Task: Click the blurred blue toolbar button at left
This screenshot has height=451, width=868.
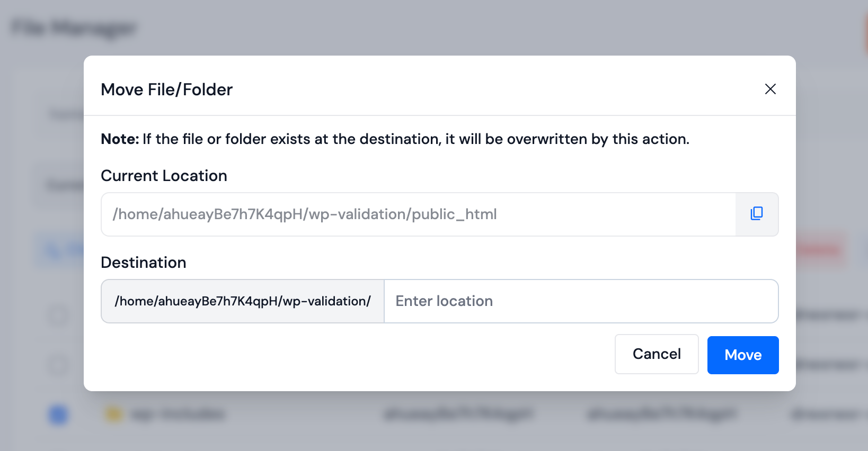Action: click(x=59, y=250)
